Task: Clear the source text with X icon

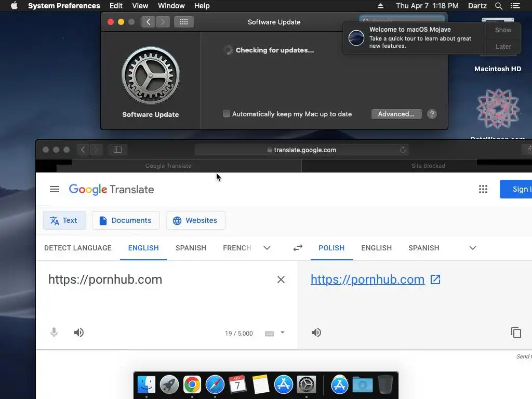Action: pyautogui.click(x=281, y=280)
